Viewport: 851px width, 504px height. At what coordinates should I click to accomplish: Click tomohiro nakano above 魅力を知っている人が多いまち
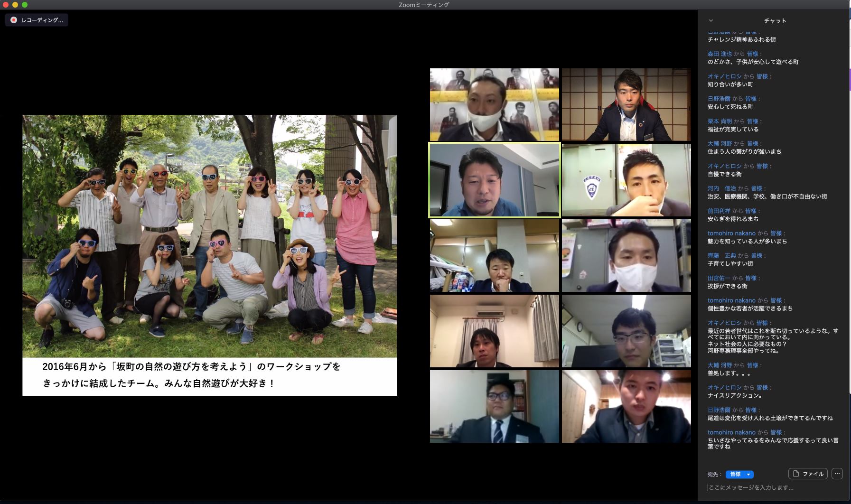(x=731, y=233)
